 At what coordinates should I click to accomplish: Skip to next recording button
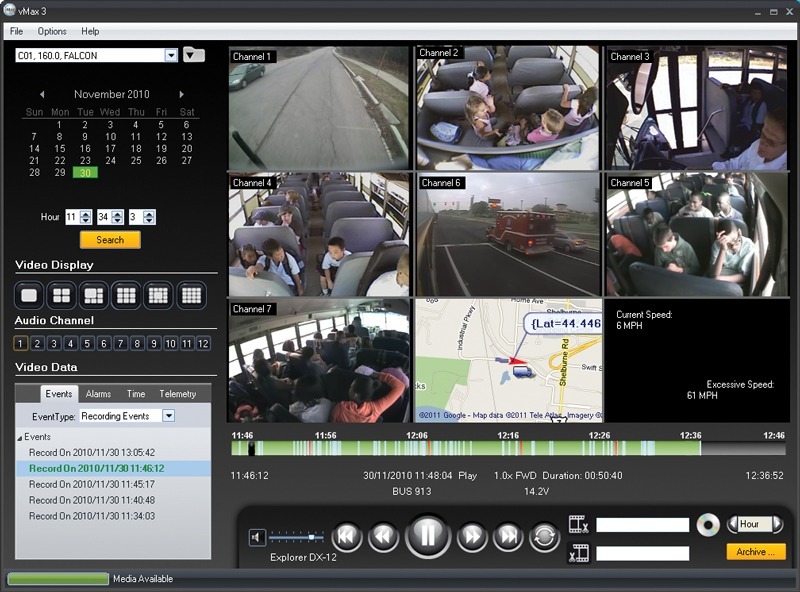[x=508, y=536]
